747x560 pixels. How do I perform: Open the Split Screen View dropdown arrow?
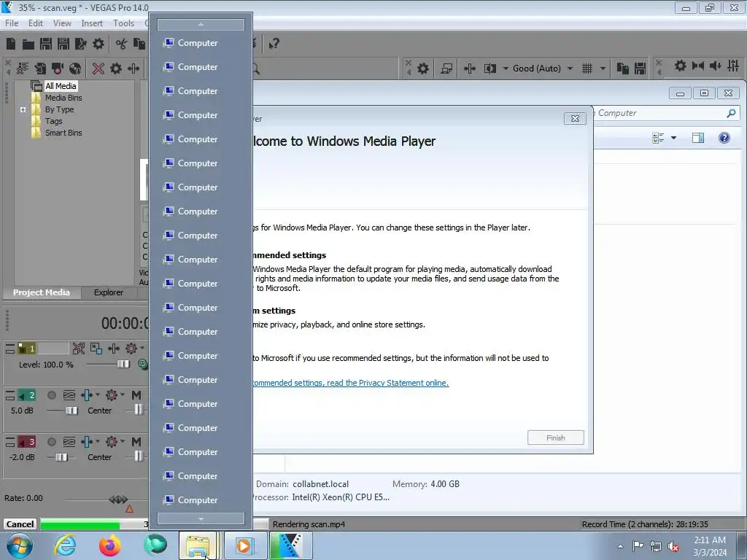click(506, 69)
